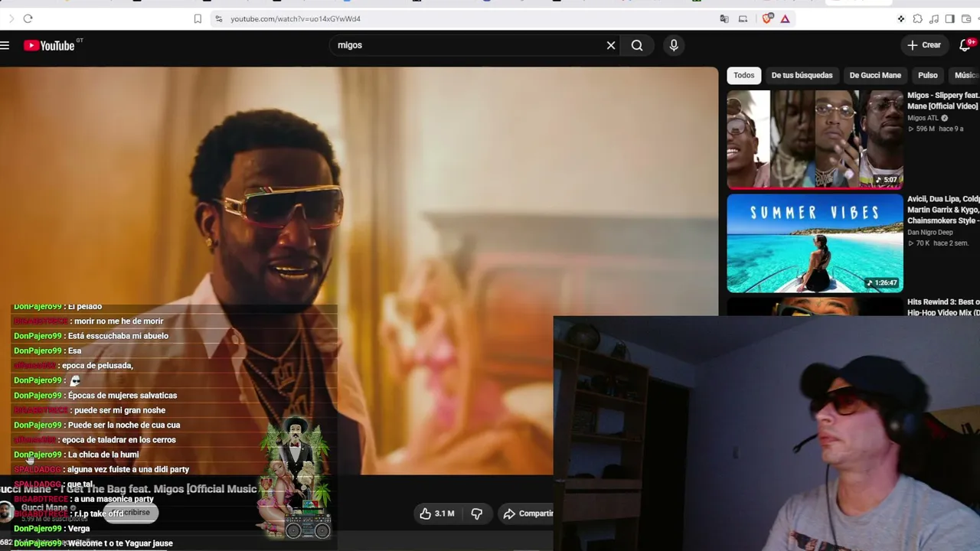The image size is (980, 551).
Task: Click the magnifying glass search button
Action: pos(637,45)
